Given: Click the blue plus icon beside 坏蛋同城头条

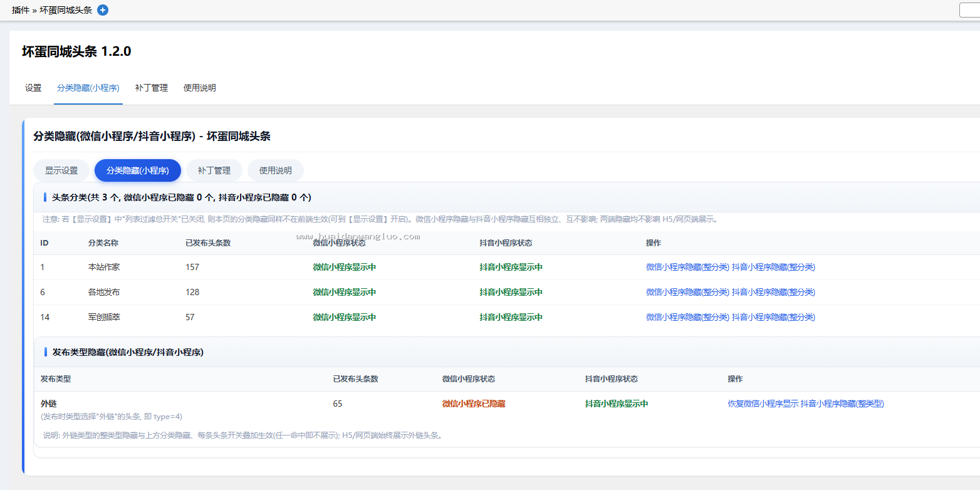Looking at the screenshot, I should click(x=103, y=10).
